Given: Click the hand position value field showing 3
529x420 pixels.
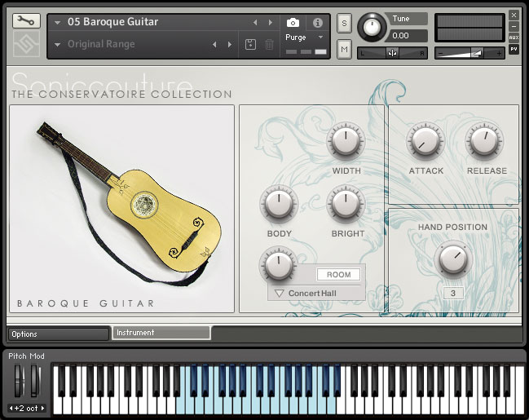Looking at the screenshot, I should pos(453,293).
